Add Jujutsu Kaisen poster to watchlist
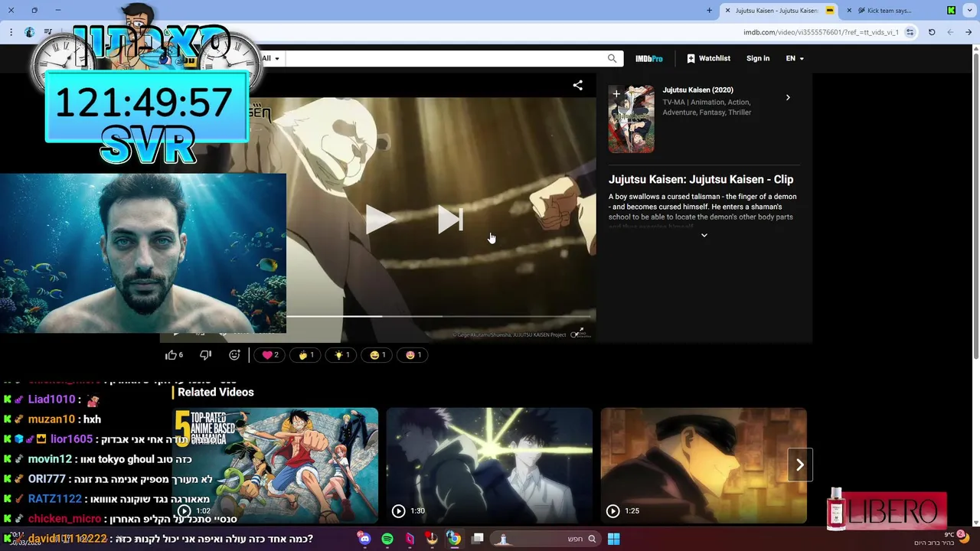This screenshot has width=980, height=551. click(616, 93)
